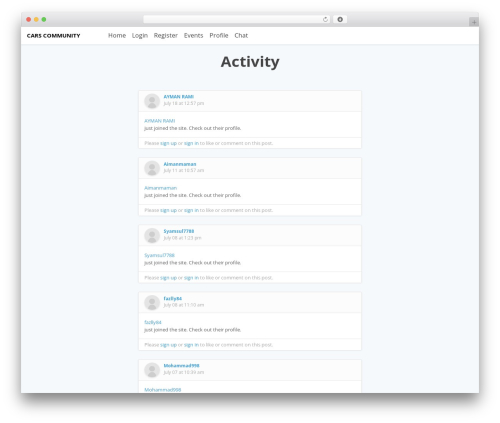The image size is (500, 423).
Task: Click sign up link in fazlly84 post
Action: (168, 345)
